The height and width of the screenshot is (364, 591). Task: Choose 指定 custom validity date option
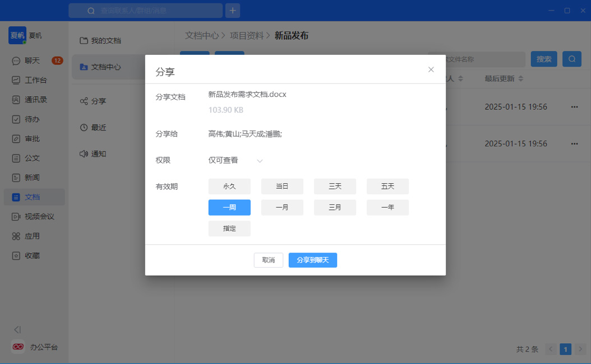229,228
